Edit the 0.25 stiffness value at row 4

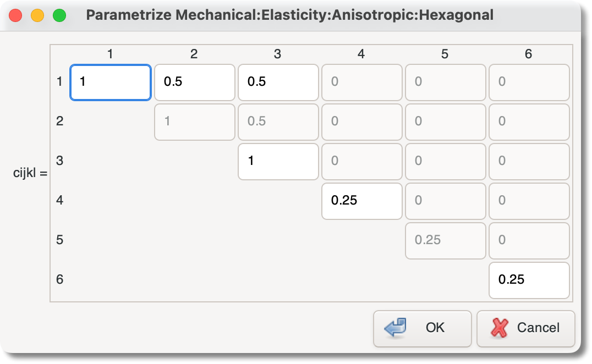[361, 201]
